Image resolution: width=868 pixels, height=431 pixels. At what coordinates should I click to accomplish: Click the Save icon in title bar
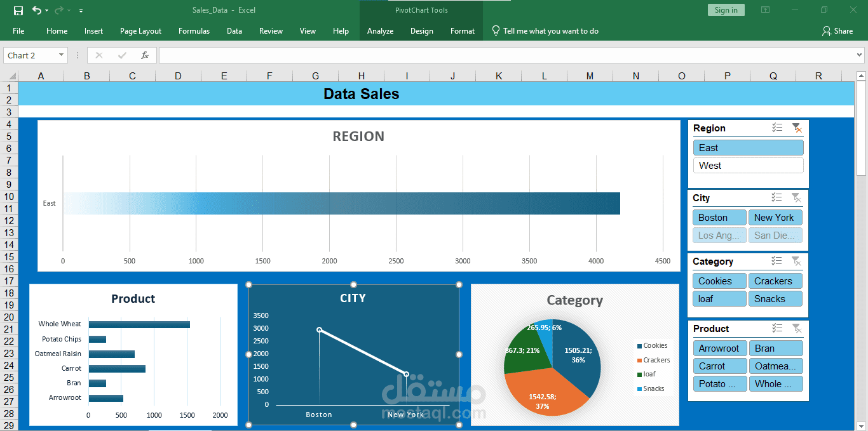point(18,10)
